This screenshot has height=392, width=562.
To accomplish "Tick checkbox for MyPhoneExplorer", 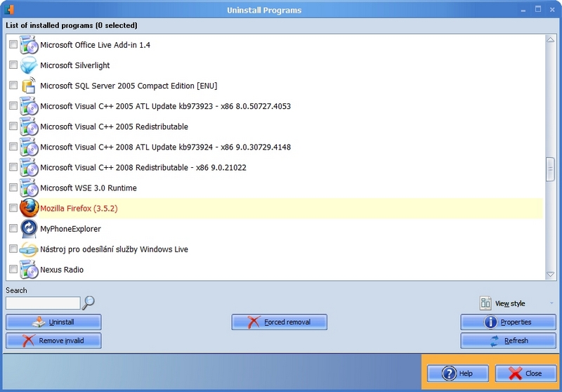I will [x=13, y=228].
